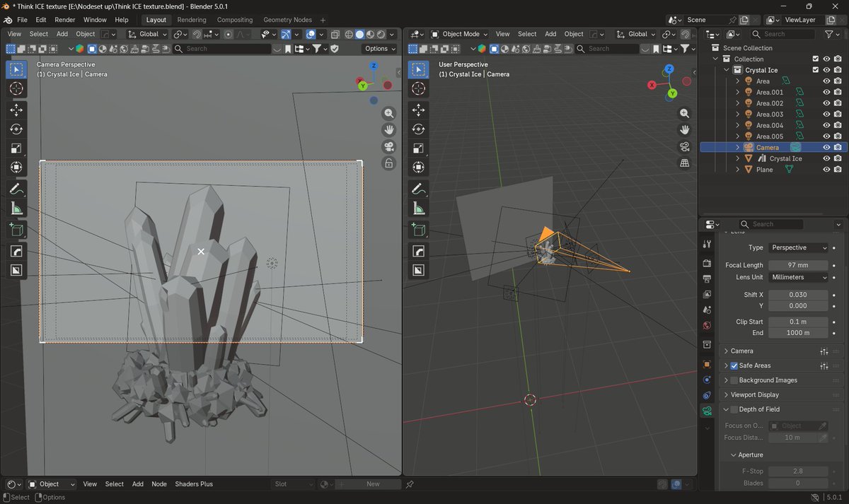Toggle camera view icon in left viewport
The width and height of the screenshot is (849, 504).
(x=389, y=147)
